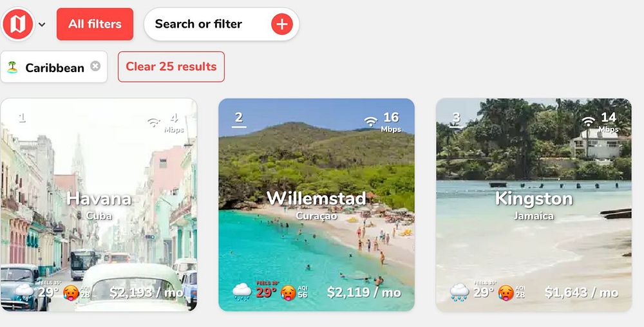Click the red plus add-filter icon
This screenshot has height=327, width=644.
282,24
